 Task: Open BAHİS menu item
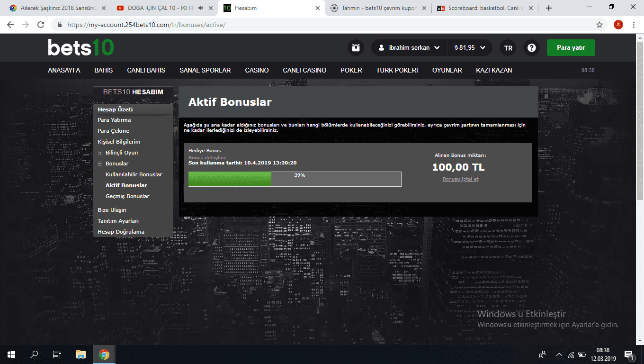104,70
